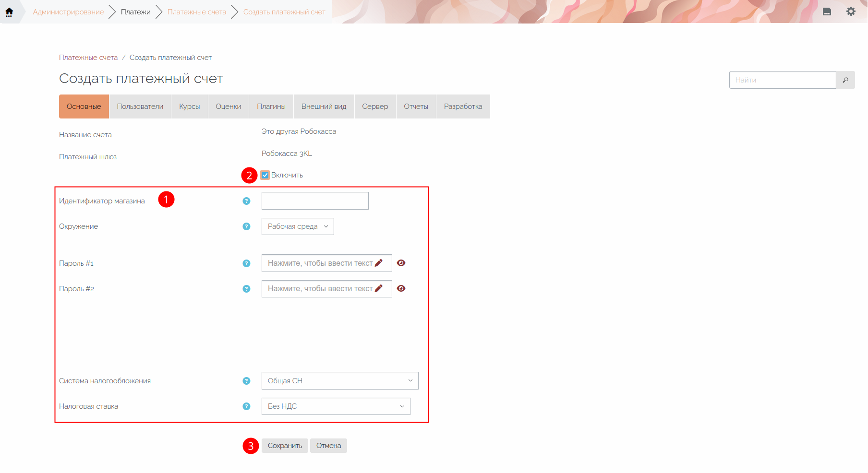Click the search magnifier button
The height and width of the screenshot is (473, 868).
[845, 80]
